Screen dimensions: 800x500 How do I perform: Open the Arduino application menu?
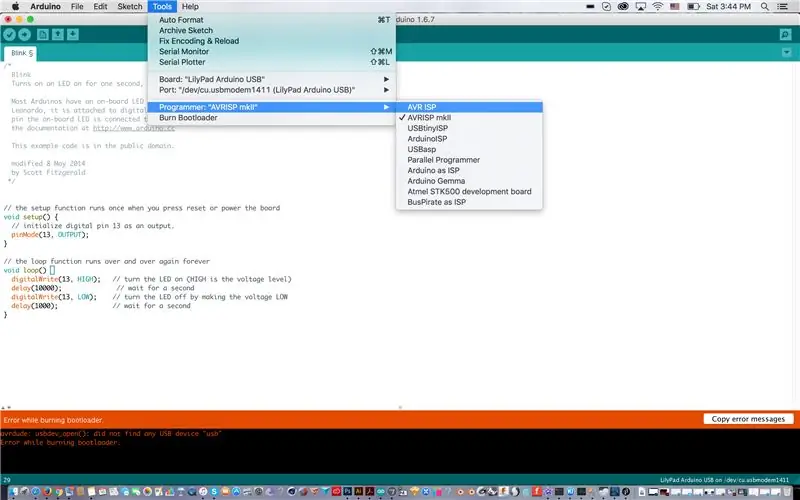coord(45,7)
